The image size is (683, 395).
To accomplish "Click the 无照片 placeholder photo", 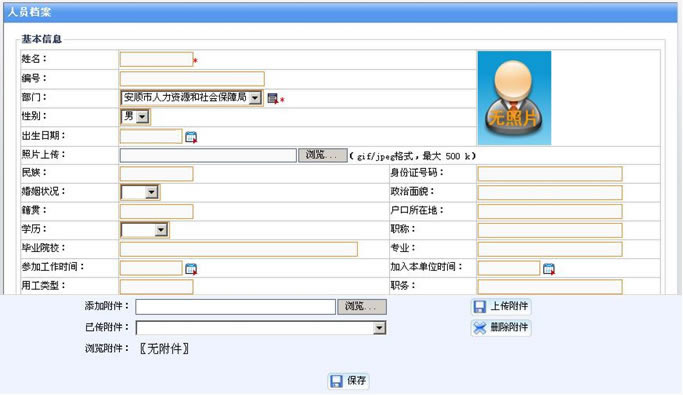I will tap(514, 98).
